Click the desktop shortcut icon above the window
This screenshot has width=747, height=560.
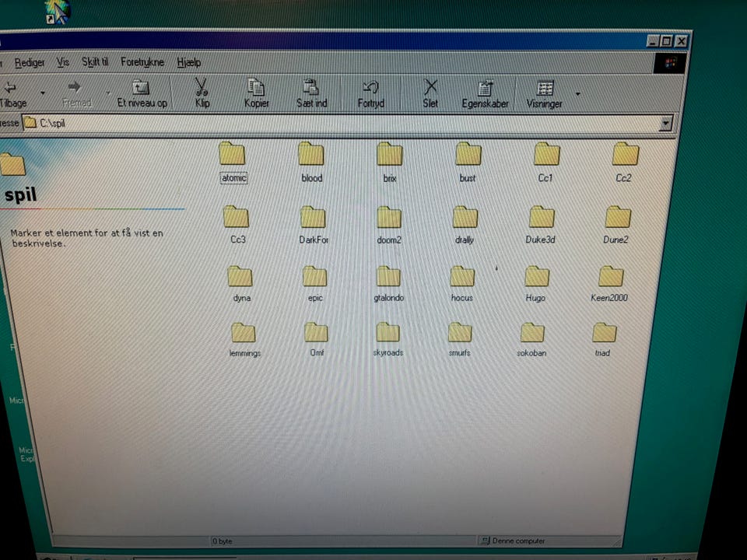58,12
